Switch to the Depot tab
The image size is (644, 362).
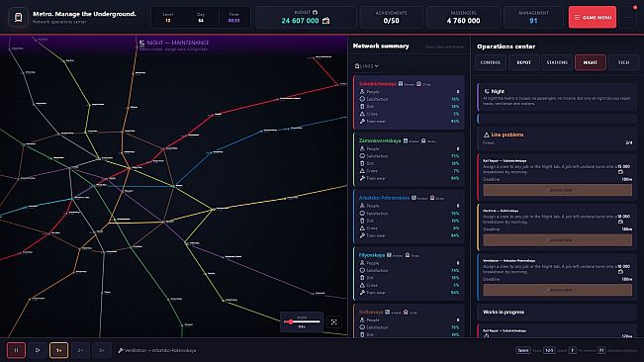pos(523,62)
